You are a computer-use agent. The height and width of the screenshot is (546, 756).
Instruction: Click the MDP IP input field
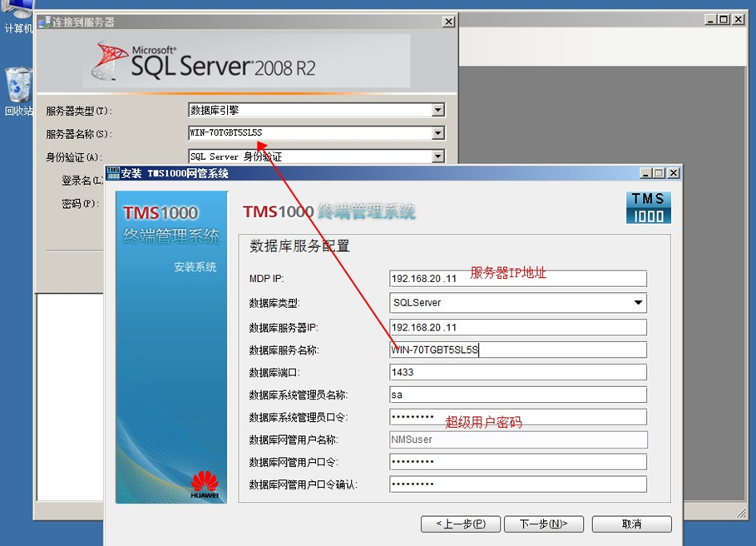pyautogui.click(x=518, y=278)
